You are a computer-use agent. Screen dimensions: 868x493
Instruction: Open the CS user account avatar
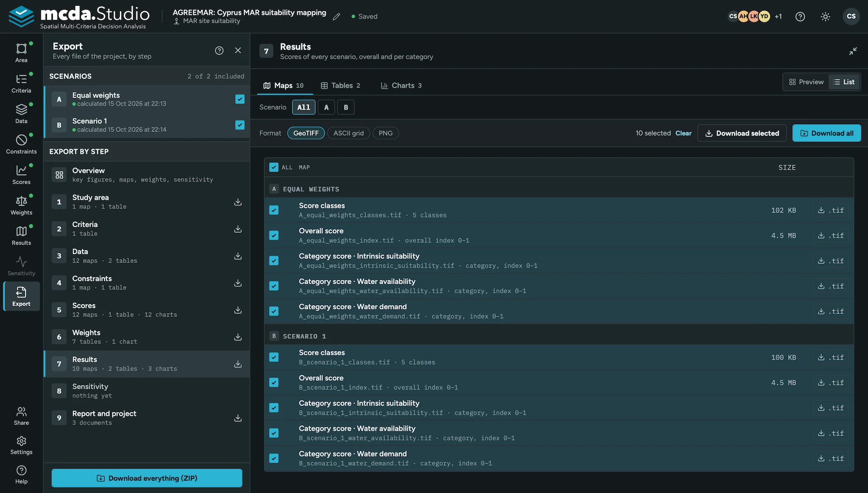851,17
